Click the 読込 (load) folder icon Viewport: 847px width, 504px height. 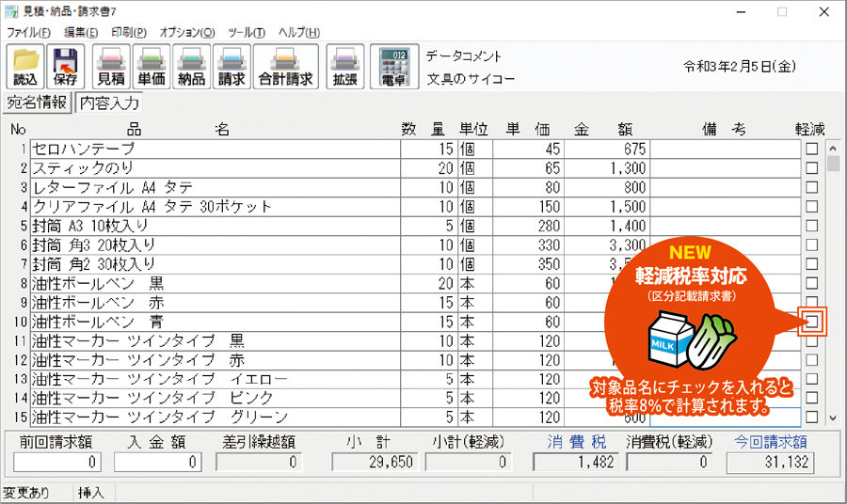click(x=25, y=67)
